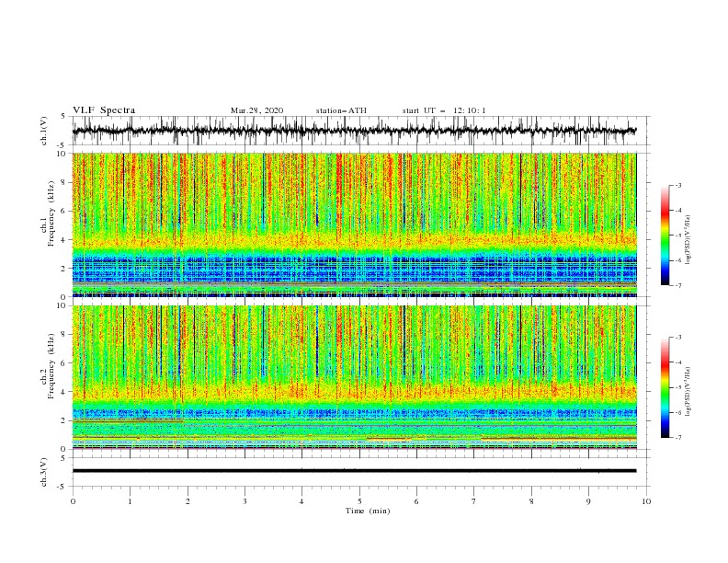Click the ch.1 voltage waveform trace

pos(354,131)
